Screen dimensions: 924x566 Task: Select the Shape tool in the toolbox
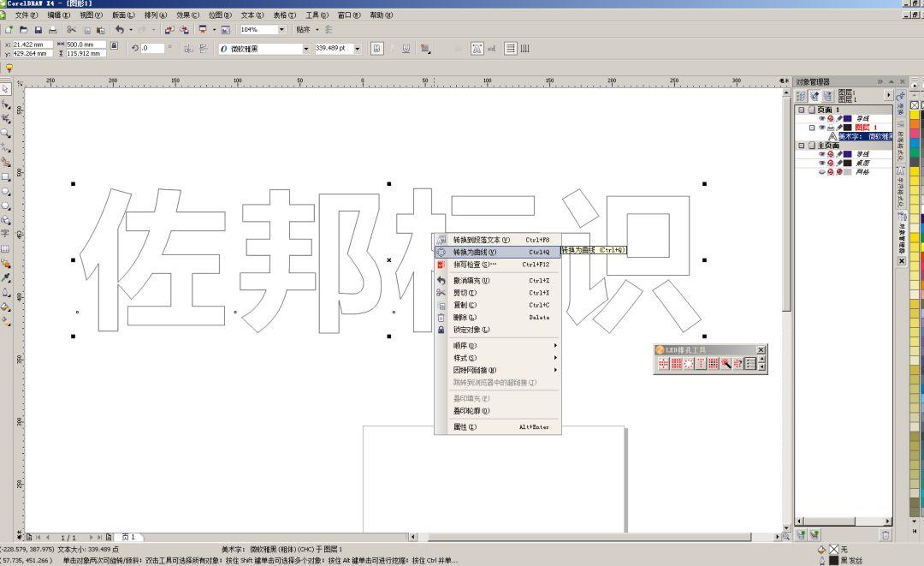pyautogui.click(x=5, y=104)
